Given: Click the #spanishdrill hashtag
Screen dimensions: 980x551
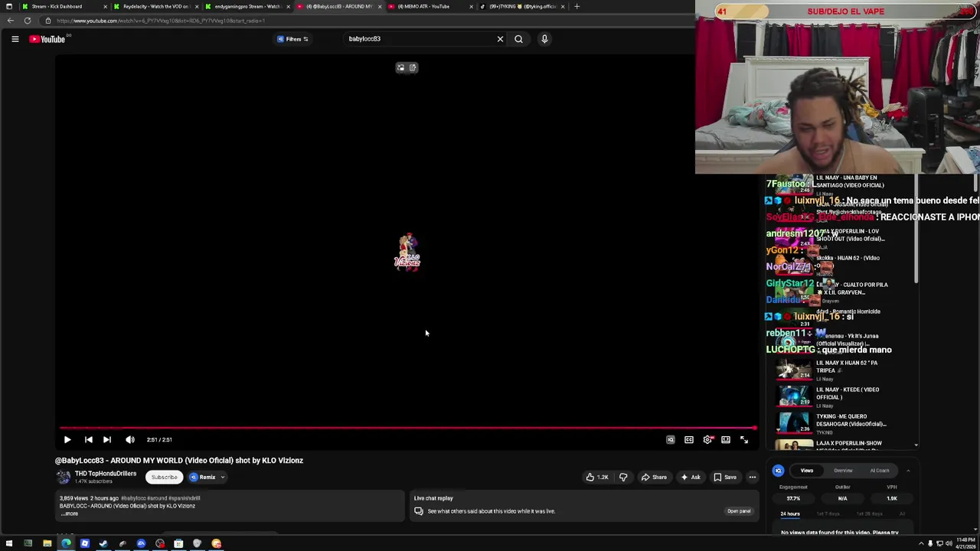Looking at the screenshot, I should point(185,498).
